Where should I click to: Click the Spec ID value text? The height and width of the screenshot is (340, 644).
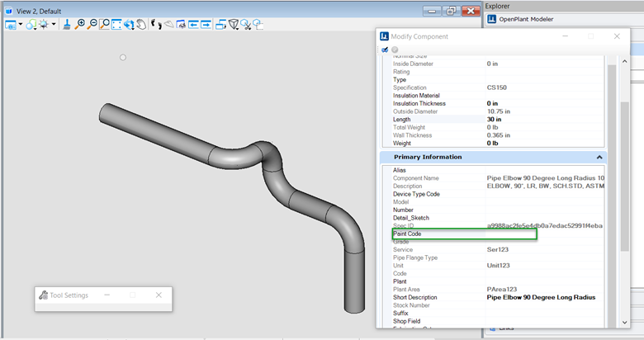[545, 226]
